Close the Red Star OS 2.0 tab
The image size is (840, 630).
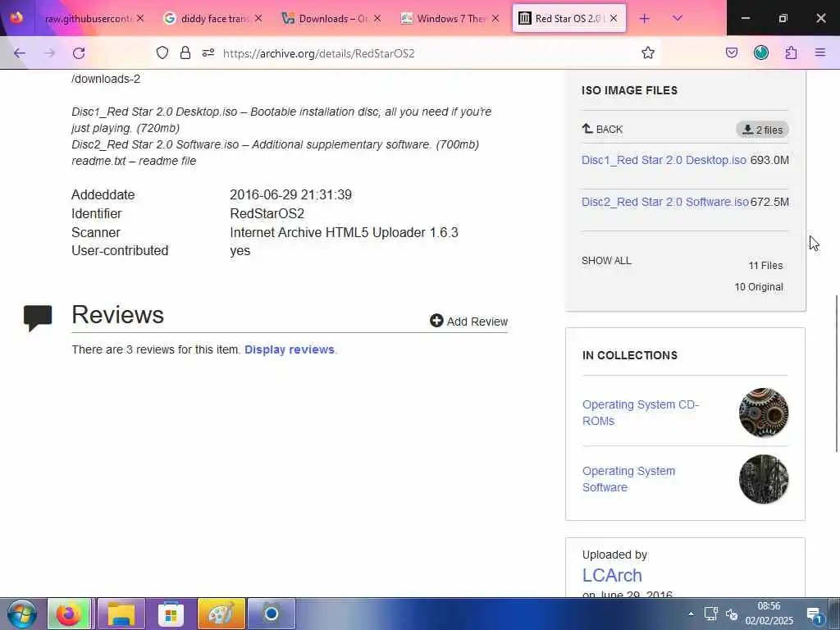(x=614, y=18)
